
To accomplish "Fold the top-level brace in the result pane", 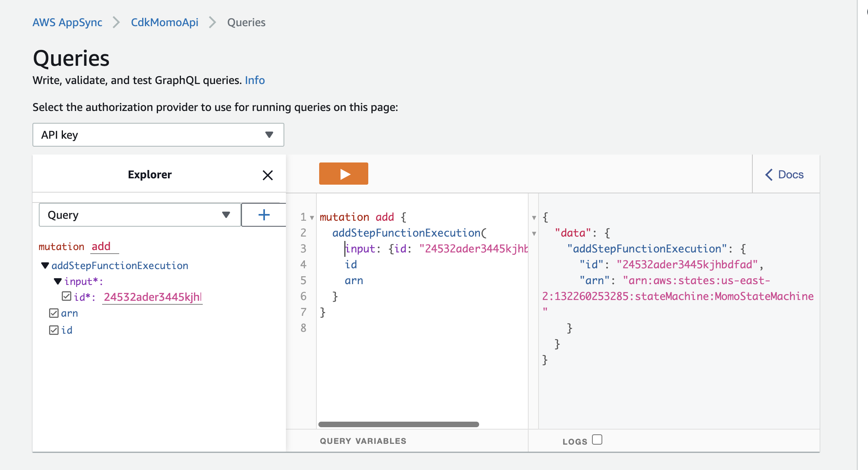I will pyautogui.click(x=534, y=218).
